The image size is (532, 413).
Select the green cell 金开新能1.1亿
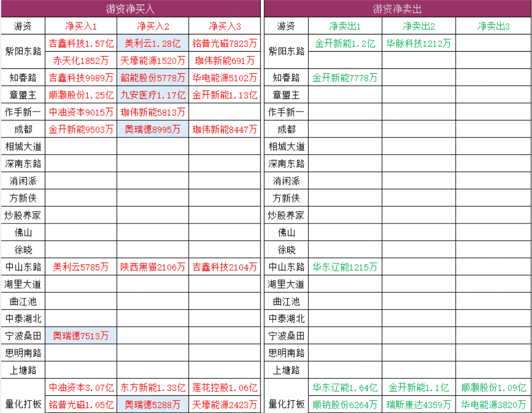tap(418, 388)
